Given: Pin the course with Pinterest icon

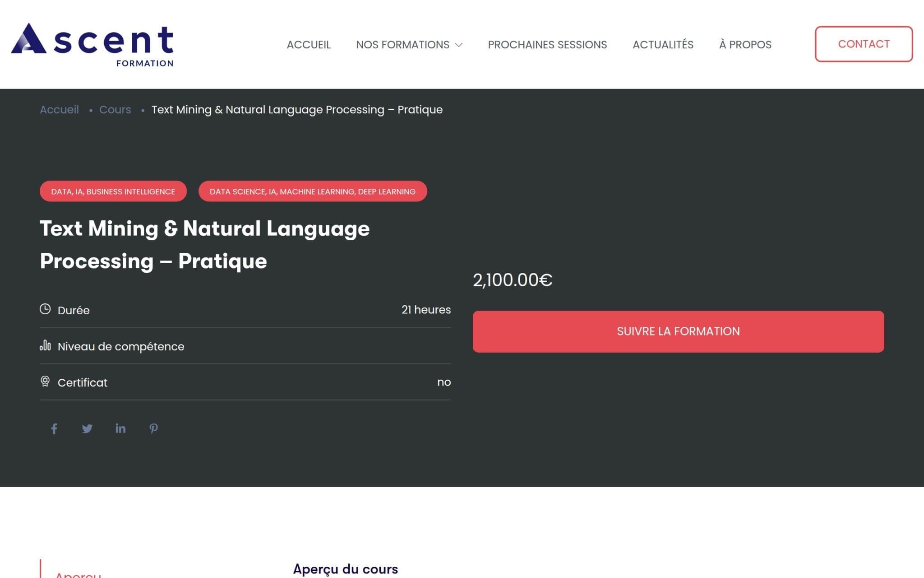Looking at the screenshot, I should tap(154, 429).
